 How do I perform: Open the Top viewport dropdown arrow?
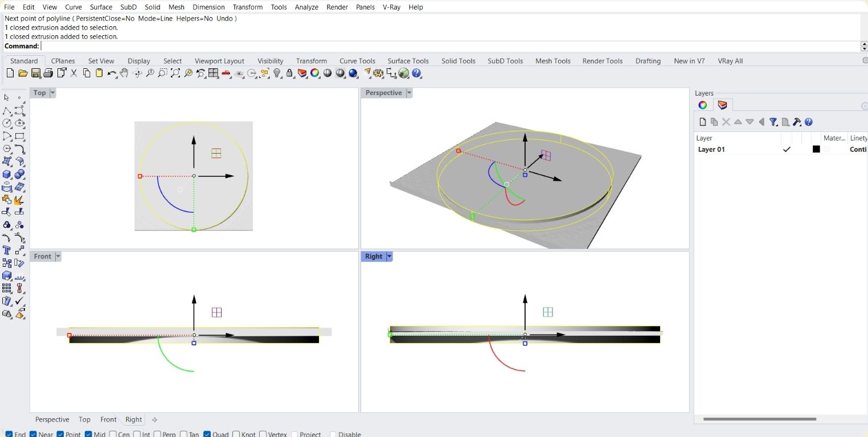pyautogui.click(x=52, y=93)
